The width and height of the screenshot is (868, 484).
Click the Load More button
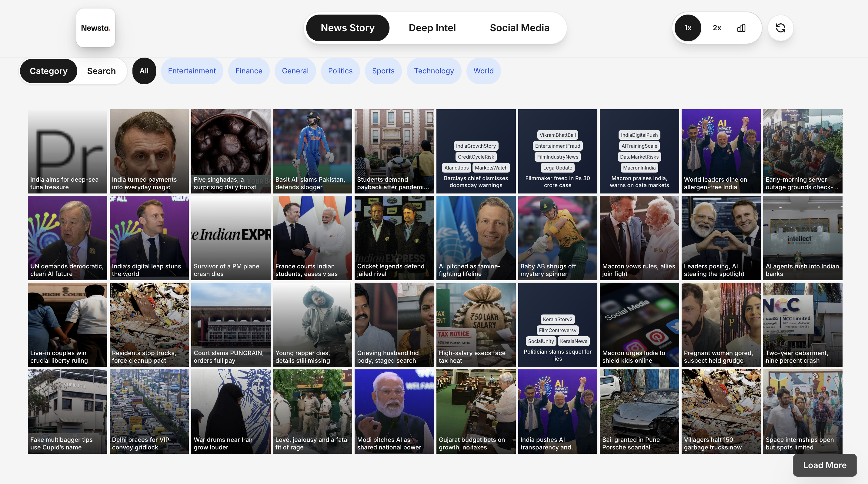pyautogui.click(x=825, y=465)
